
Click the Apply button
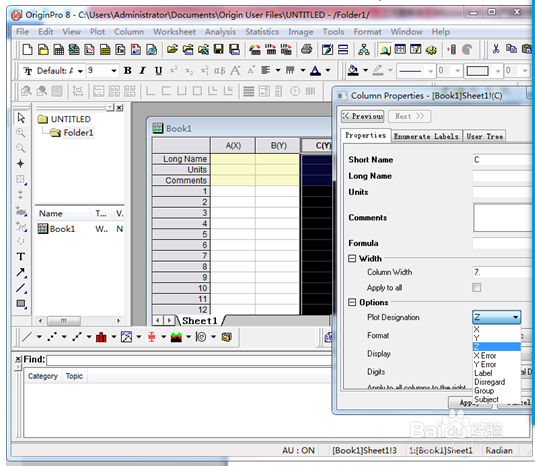(x=470, y=403)
